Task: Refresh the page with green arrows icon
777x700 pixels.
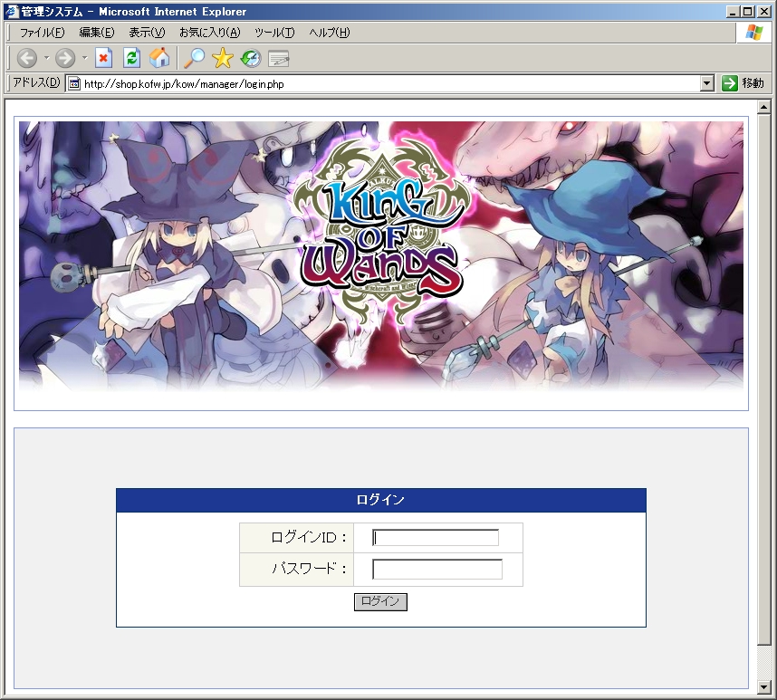Action: coord(131,58)
